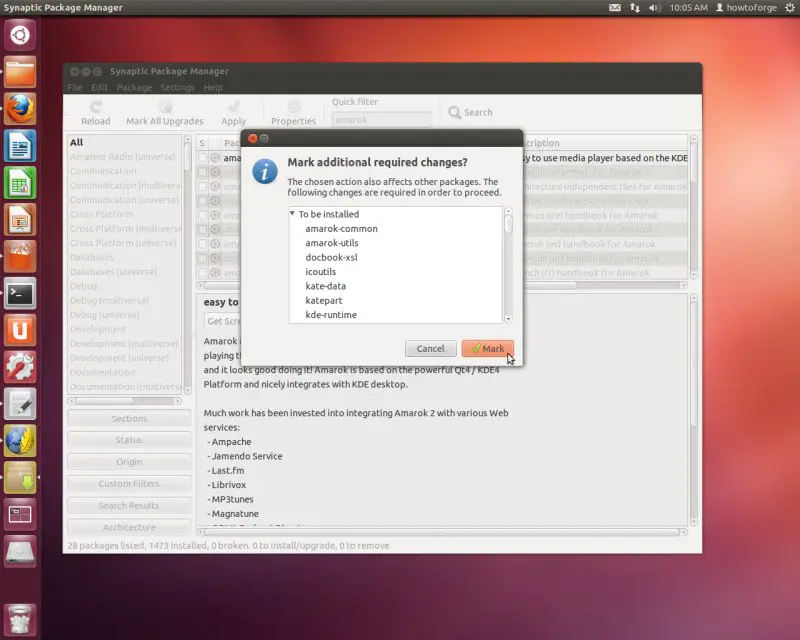Open the system gear menu in top panel
This screenshot has width=800, height=640.
click(x=790, y=8)
